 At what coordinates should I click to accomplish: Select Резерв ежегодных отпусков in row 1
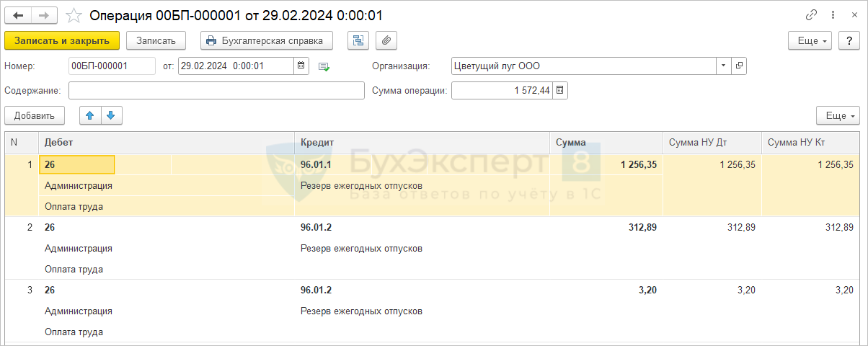[x=360, y=186]
